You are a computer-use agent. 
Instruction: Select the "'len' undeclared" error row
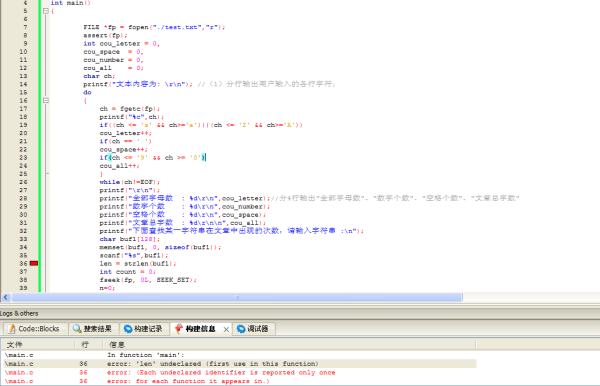click(x=240, y=364)
